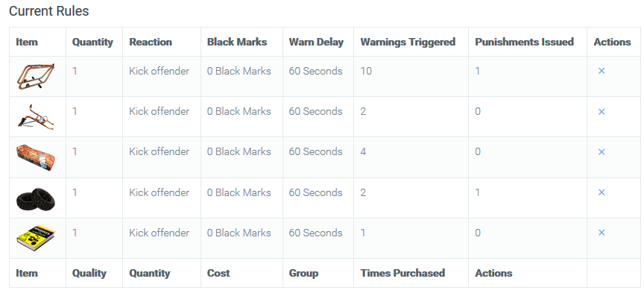Click the bike seat item icon

pyautogui.click(x=36, y=157)
